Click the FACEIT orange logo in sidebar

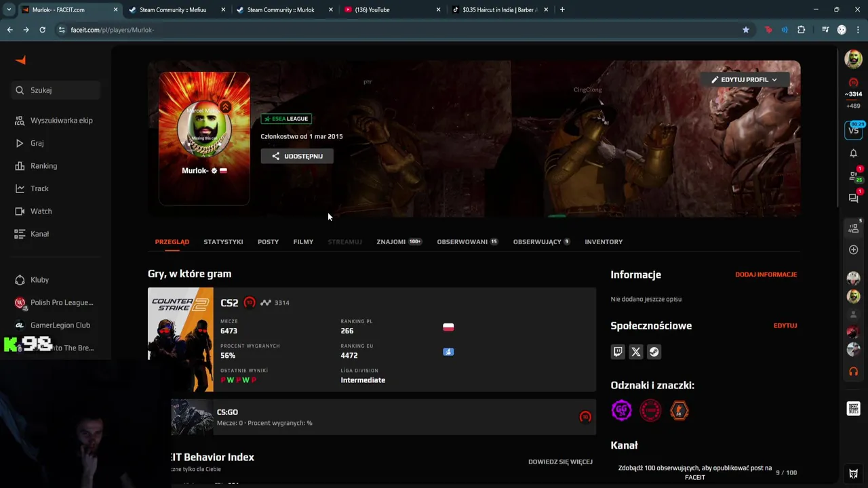coord(20,60)
